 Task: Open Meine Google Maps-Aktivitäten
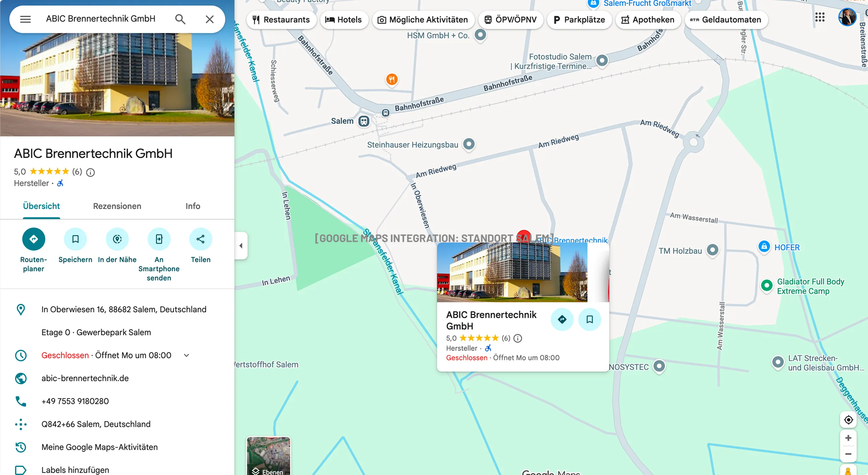point(100,447)
